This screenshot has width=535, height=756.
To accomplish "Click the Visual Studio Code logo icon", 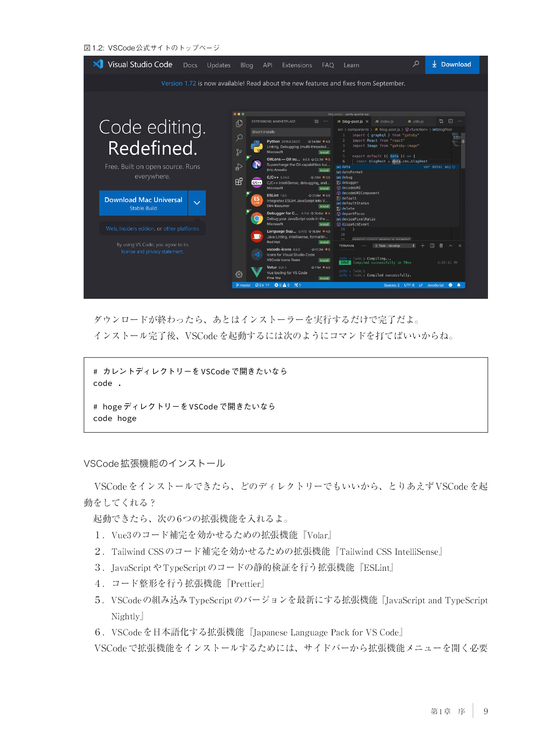I will coord(98,64).
